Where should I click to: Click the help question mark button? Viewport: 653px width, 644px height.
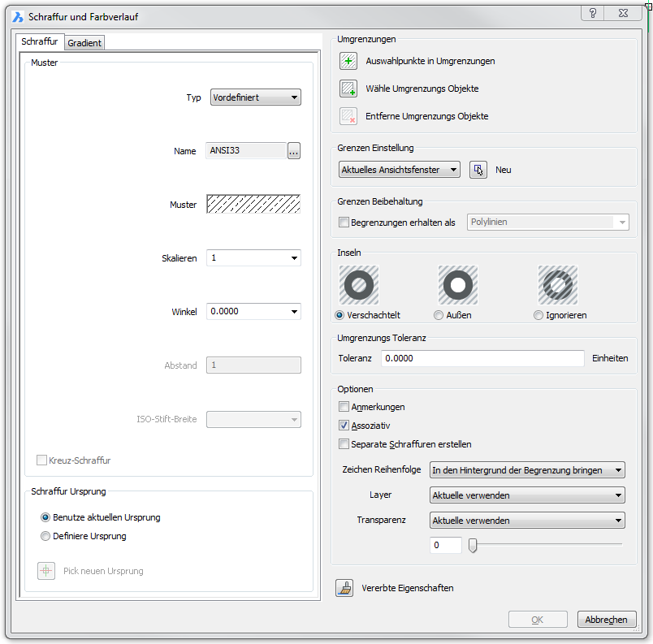click(x=593, y=13)
